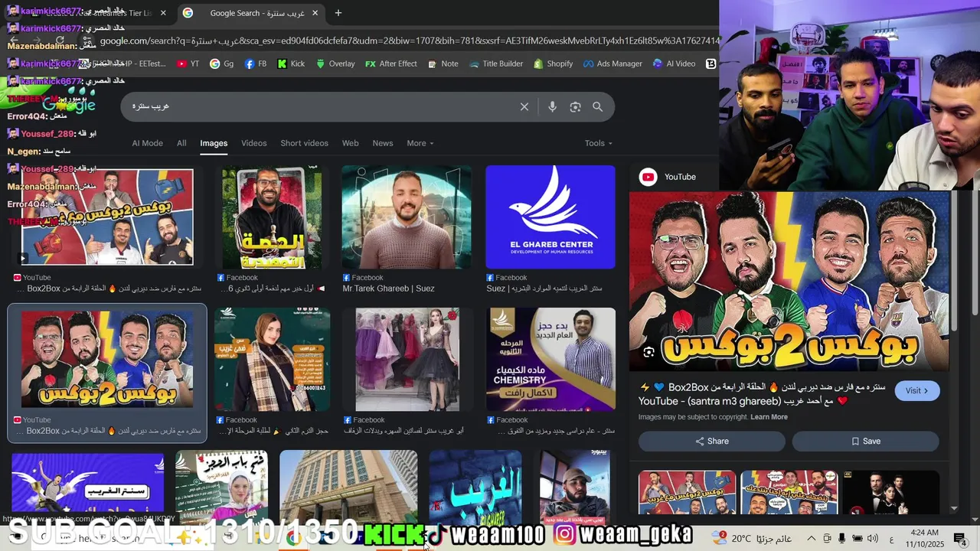The width and height of the screenshot is (980, 551).
Task: Switch to the News tab
Action: pyautogui.click(x=383, y=143)
